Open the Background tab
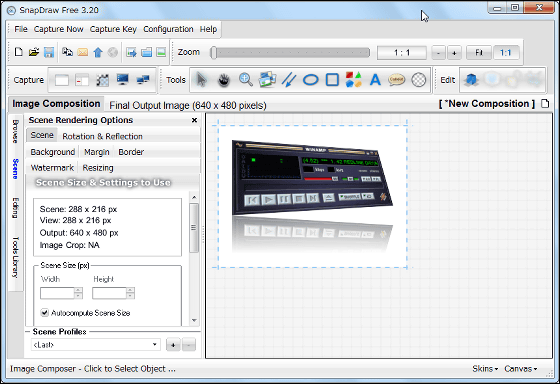Viewport: 560px width, 384px height. (52, 152)
